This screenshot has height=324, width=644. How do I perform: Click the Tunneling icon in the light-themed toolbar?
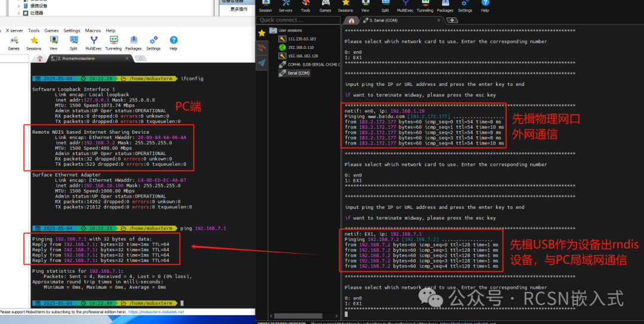[x=113, y=42]
